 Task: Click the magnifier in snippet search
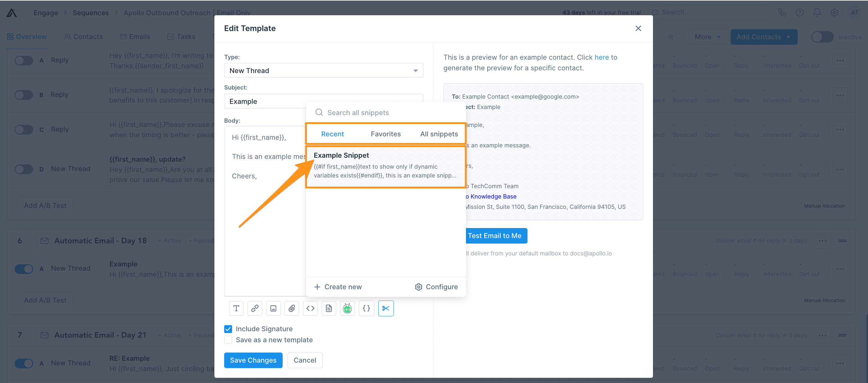tap(319, 112)
